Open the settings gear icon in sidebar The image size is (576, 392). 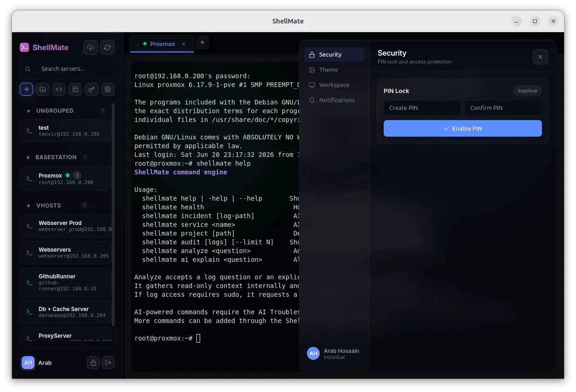point(108,89)
